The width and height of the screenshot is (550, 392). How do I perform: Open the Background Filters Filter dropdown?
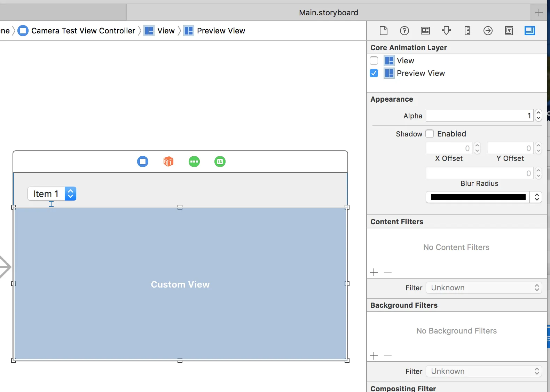click(x=484, y=371)
